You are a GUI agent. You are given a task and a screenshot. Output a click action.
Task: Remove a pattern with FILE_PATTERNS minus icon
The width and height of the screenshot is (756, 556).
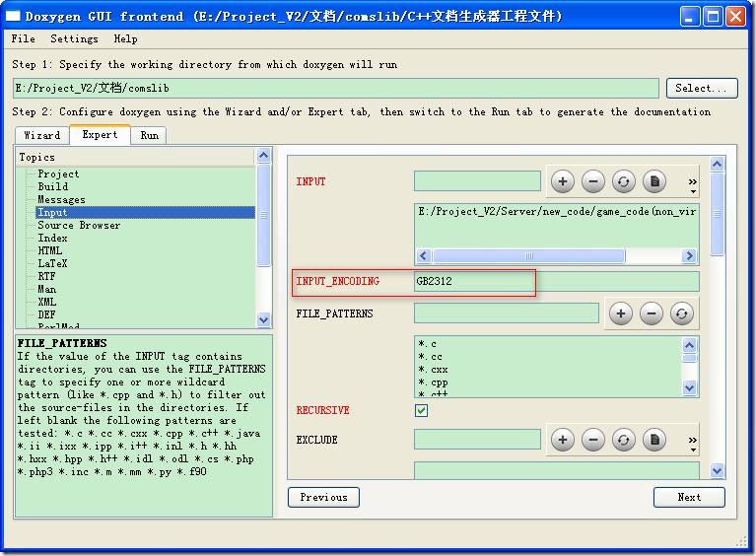651,313
